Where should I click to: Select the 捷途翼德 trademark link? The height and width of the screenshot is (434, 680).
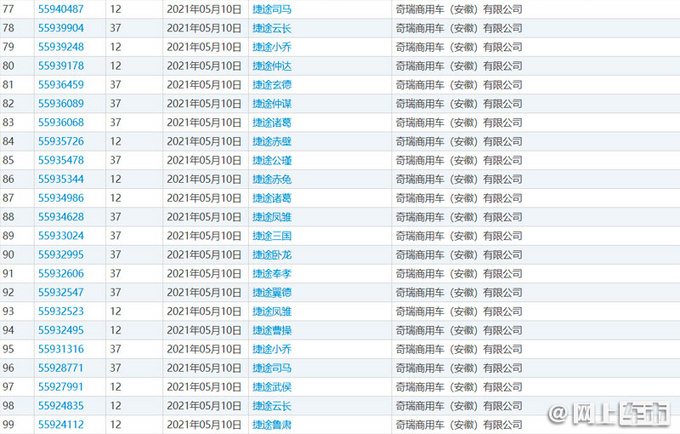[271, 292]
